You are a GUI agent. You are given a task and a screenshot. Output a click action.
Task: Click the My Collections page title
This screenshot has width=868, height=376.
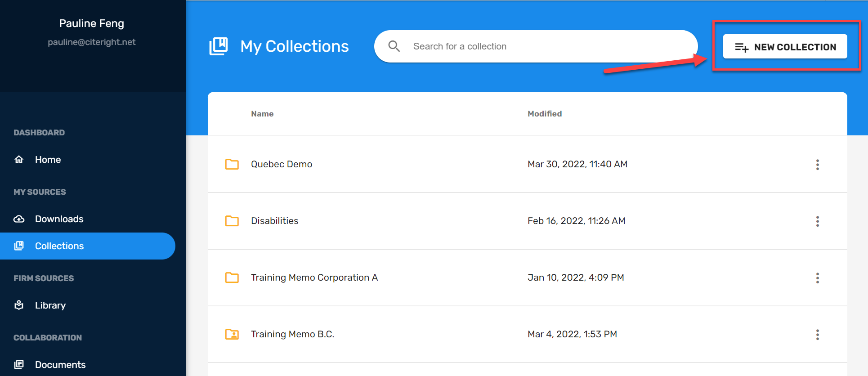click(x=295, y=46)
